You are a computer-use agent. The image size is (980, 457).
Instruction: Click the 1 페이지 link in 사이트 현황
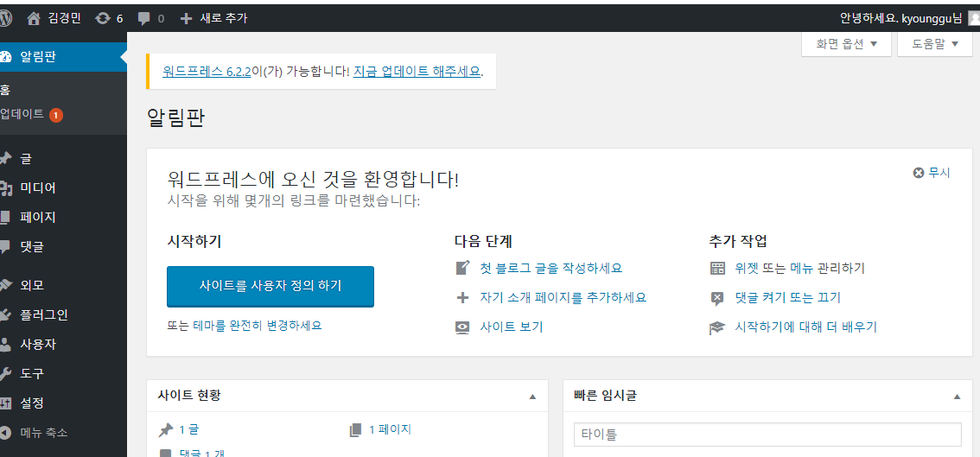(390, 429)
